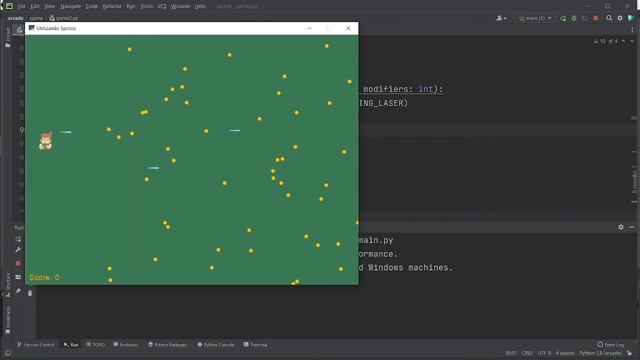Click 4 spaces indent status entry
This screenshot has width=640, height=360.
pos(565,353)
